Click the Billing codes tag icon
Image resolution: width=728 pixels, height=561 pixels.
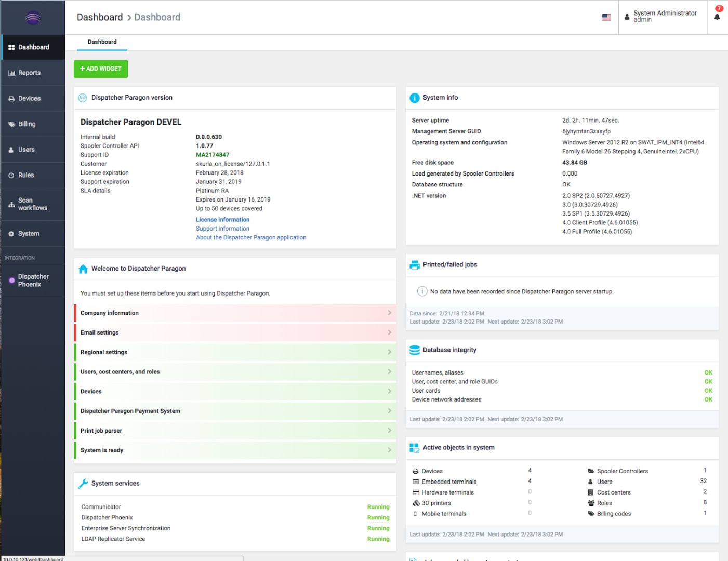coord(591,514)
